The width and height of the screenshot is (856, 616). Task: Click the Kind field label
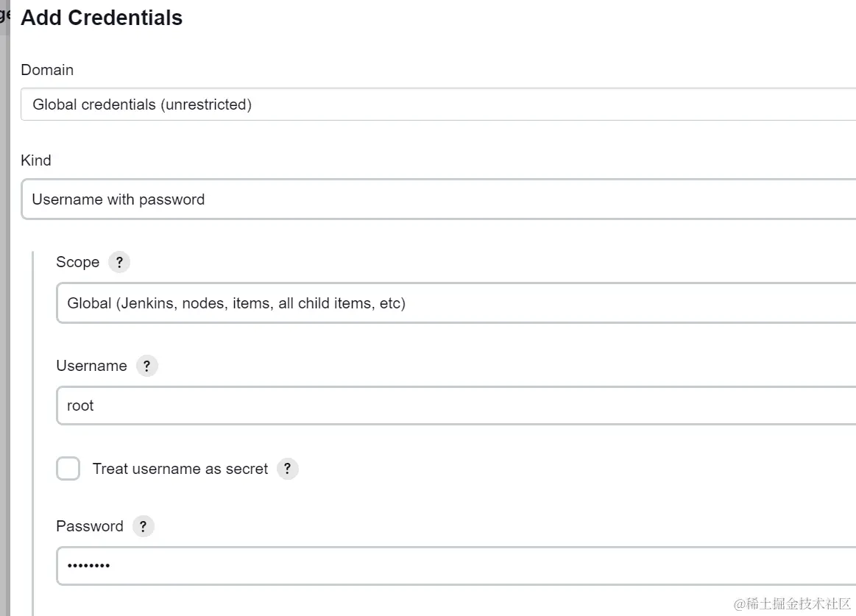(36, 160)
